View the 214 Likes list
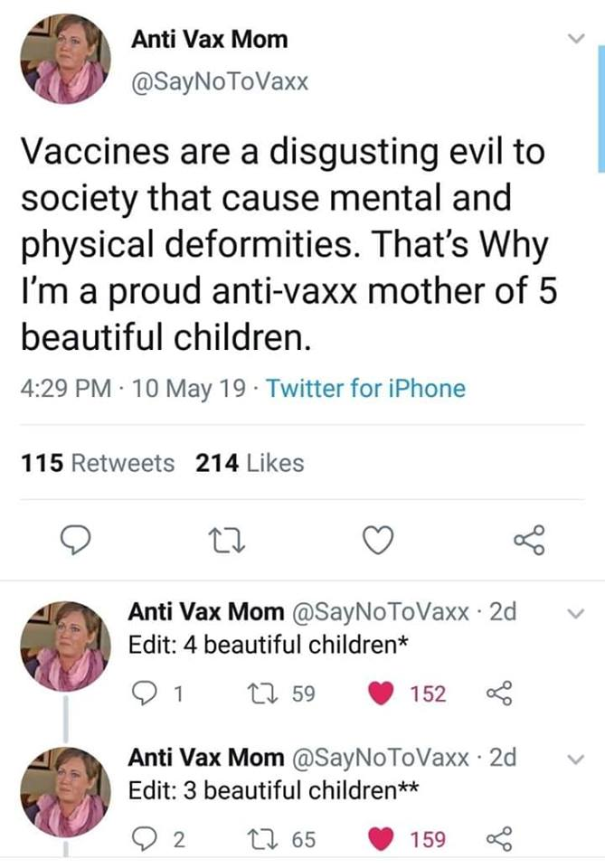 click(x=250, y=463)
